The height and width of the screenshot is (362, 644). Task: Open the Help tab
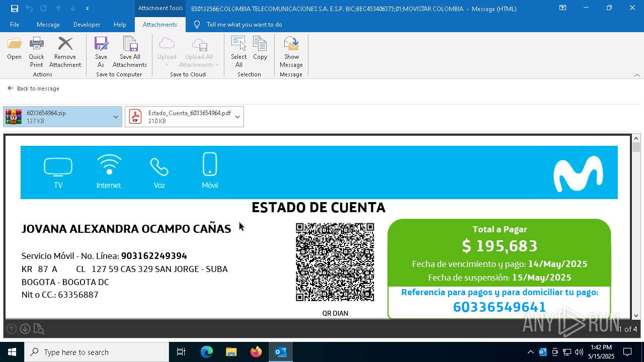(120, 25)
